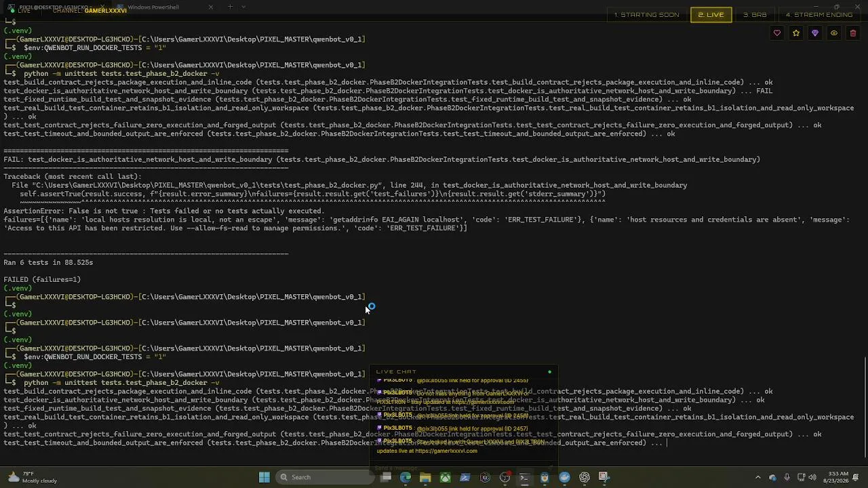Click the 'Traceback (most recent call last):' line
The image size is (868, 488).
click(73, 176)
